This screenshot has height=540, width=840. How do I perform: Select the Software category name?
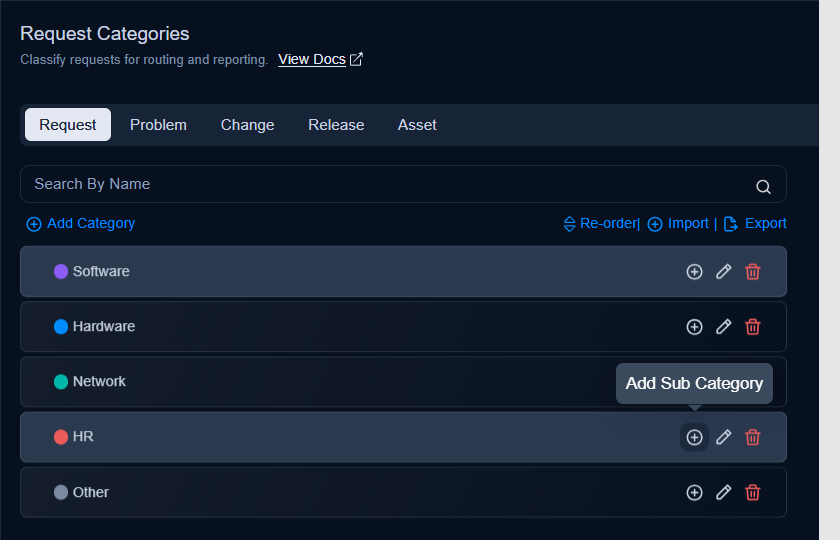(101, 272)
